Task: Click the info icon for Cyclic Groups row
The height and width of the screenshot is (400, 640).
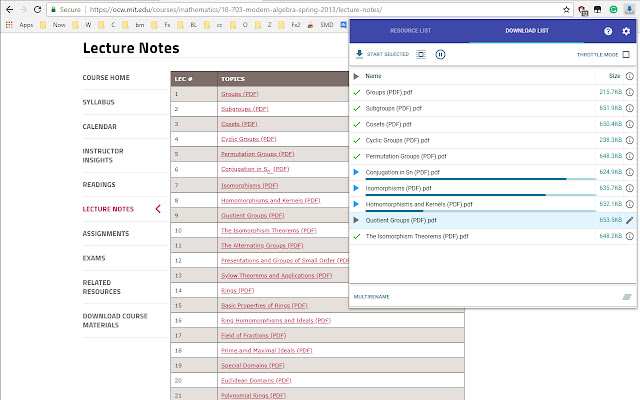Action: click(629, 140)
